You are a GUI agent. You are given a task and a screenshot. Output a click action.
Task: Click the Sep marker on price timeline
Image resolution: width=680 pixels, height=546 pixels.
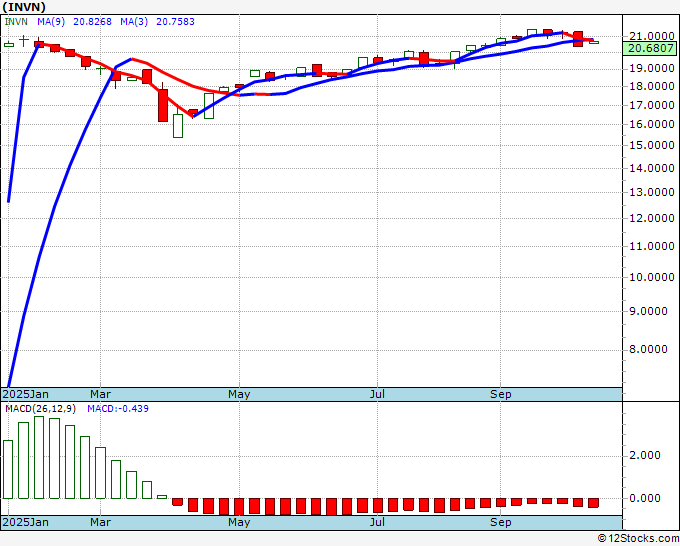click(500, 394)
